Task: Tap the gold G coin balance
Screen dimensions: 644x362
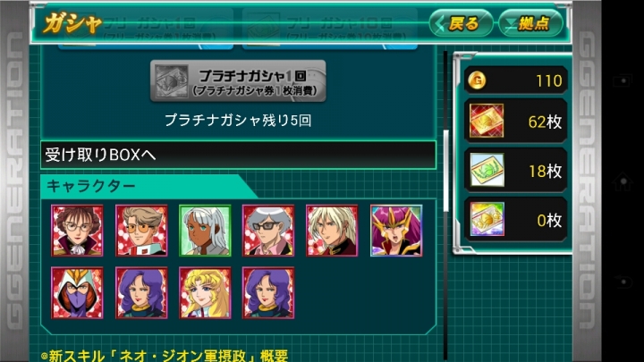Action: pyautogui.click(x=516, y=80)
